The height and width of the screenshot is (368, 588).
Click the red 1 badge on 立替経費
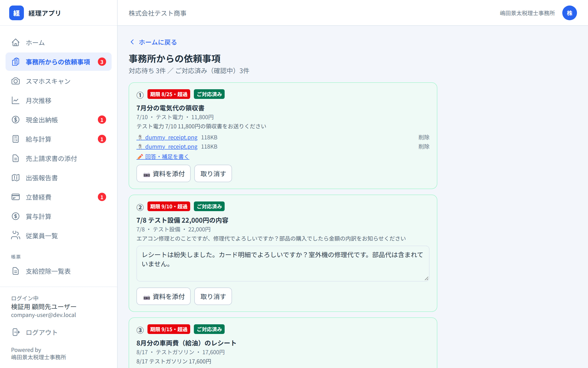click(102, 197)
